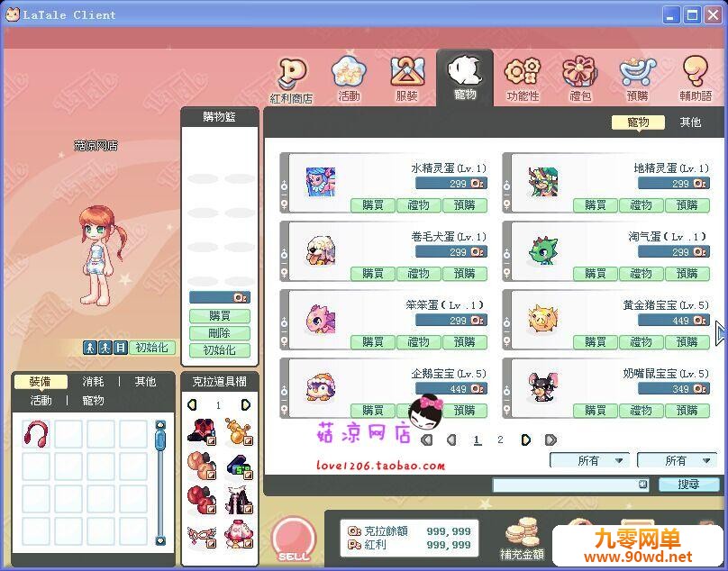Open the 活動 event shop category
Image resolution: width=728 pixels, height=571 pixels.
click(x=350, y=79)
